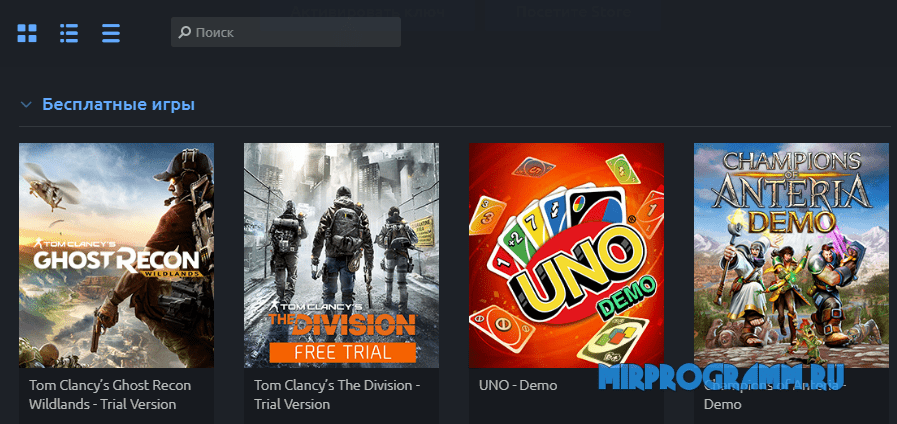The width and height of the screenshot is (897, 424).
Task: Open Champions of Anteria Demo cover art
Action: [792, 255]
